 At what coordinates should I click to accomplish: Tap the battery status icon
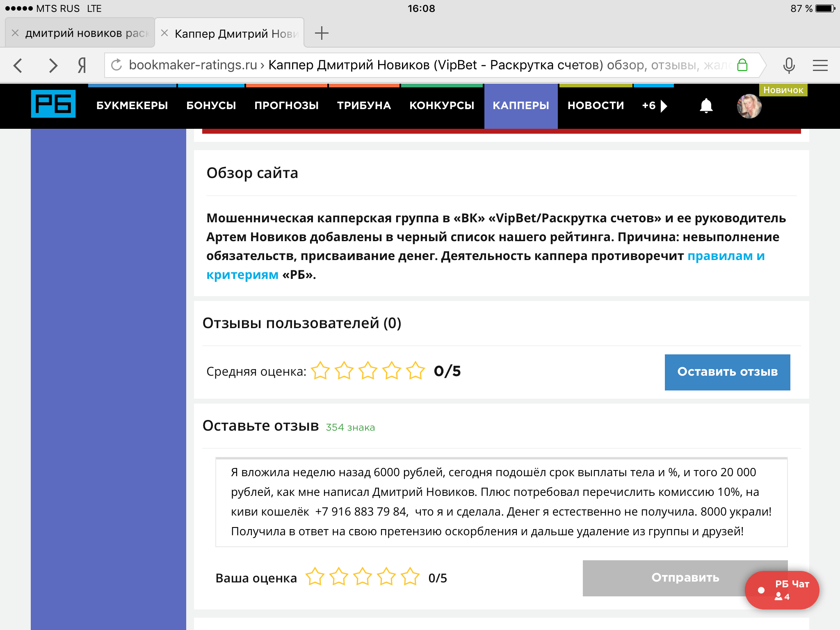point(825,9)
